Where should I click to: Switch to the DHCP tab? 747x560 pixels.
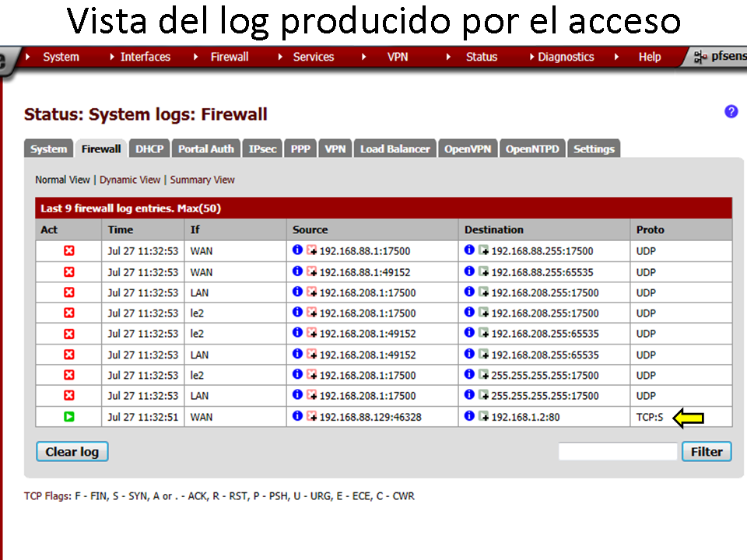149,149
